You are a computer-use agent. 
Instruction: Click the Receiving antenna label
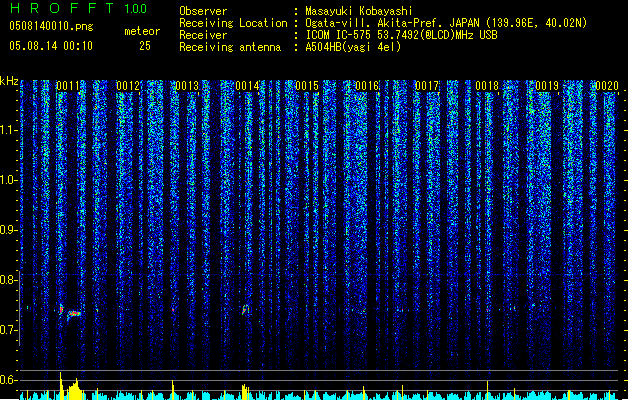point(230,47)
